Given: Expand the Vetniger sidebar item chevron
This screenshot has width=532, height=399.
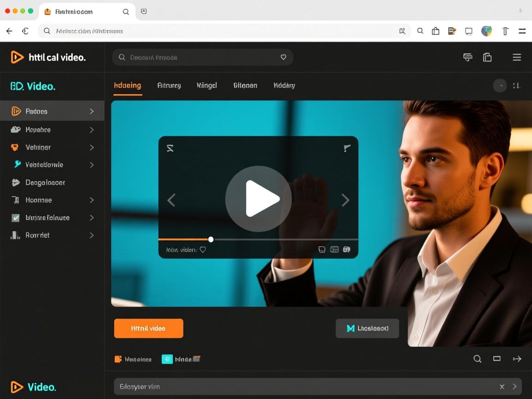Looking at the screenshot, I should point(91,147).
